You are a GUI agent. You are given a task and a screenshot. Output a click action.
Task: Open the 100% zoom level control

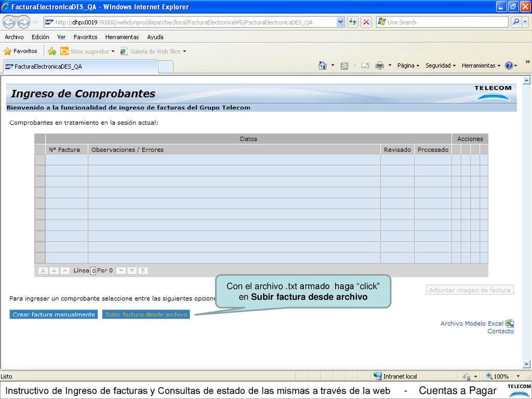coord(503,376)
